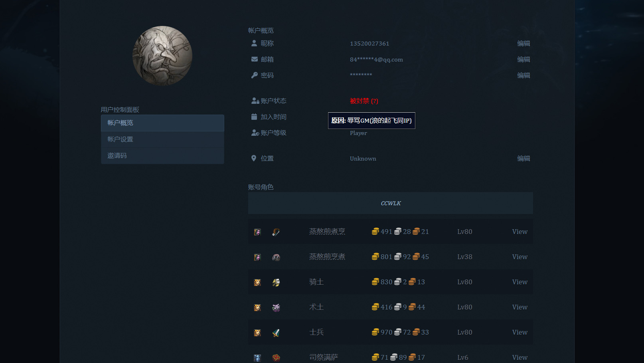Click the gold coin icon in 术士 row
Image resolution: width=644 pixels, height=363 pixels.
coord(375,307)
